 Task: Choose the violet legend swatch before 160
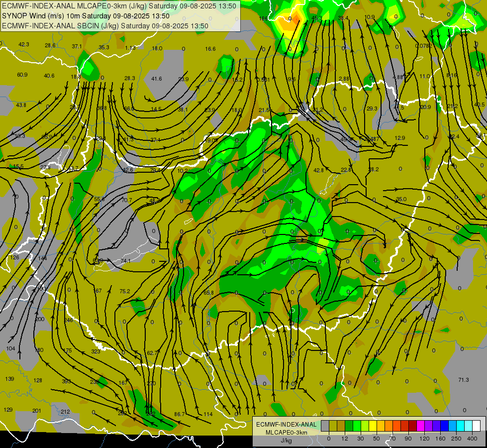(x=437, y=426)
